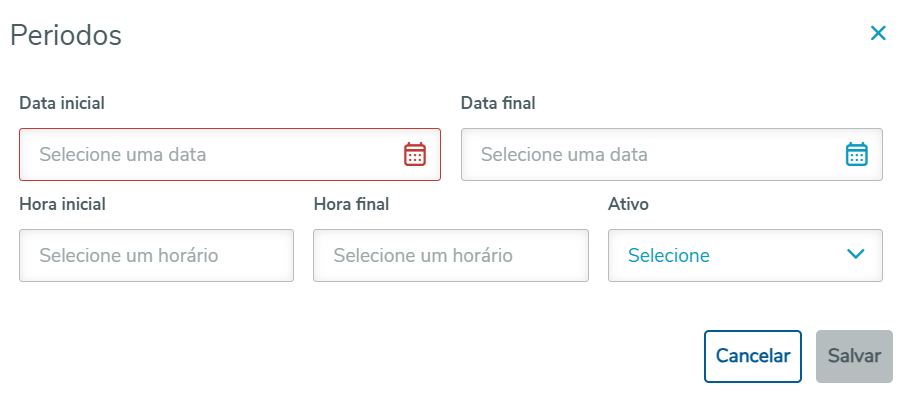Click the Data inicial field label
Image resolution: width=899 pixels, height=401 pixels.
coord(62,102)
